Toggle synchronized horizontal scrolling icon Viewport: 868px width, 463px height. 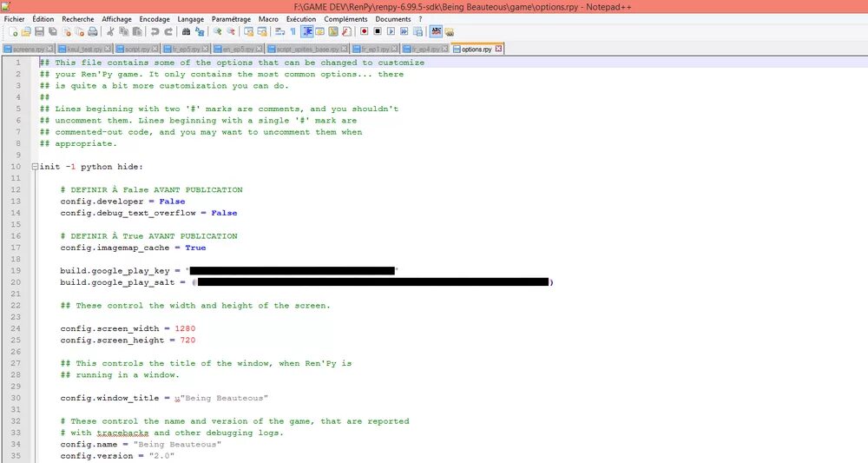pos(262,31)
